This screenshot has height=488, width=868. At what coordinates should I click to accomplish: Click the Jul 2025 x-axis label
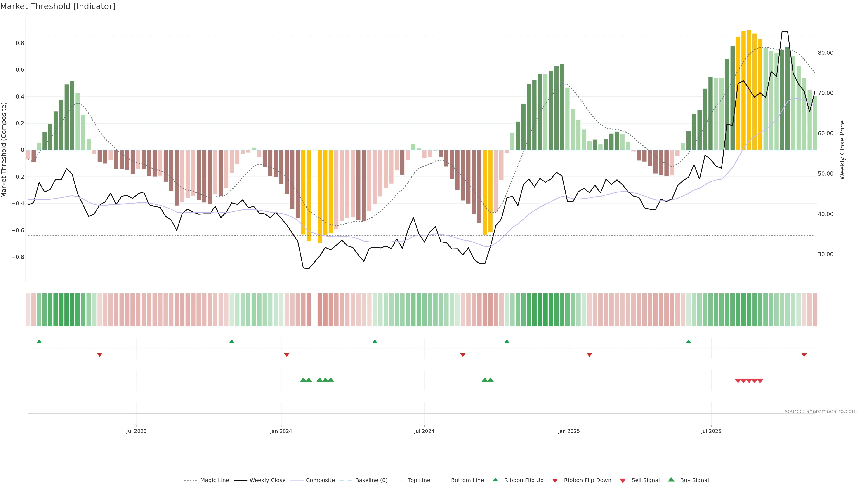coord(711,431)
